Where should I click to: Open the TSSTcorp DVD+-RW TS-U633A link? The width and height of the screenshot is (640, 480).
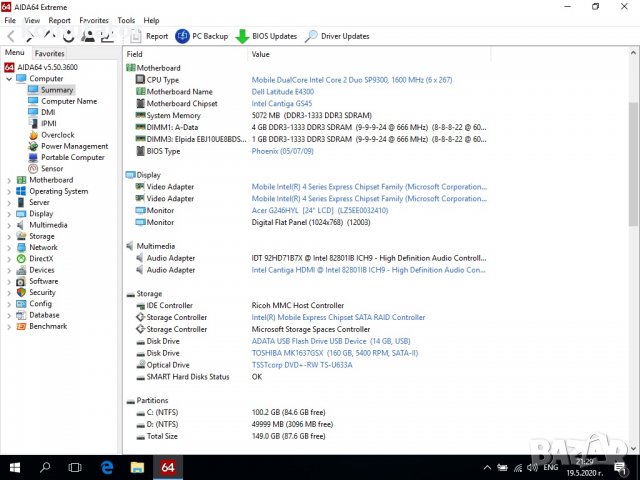pos(302,365)
